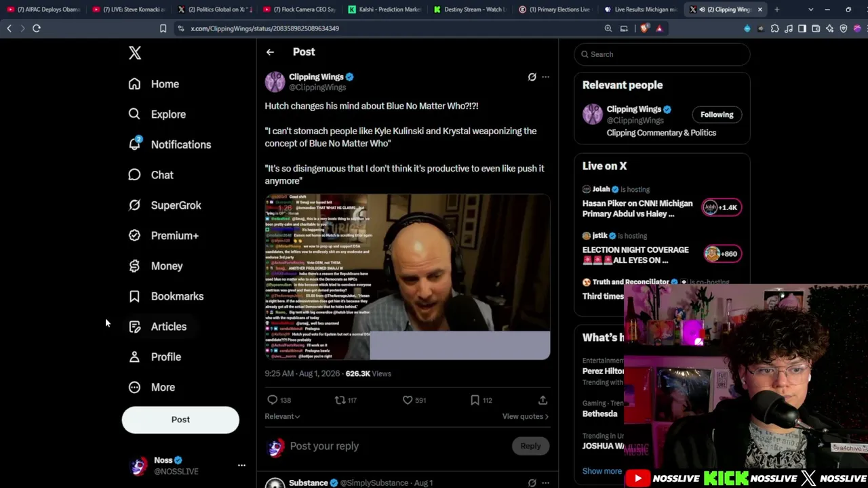Repost the post with 117 reposts

(x=346, y=400)
